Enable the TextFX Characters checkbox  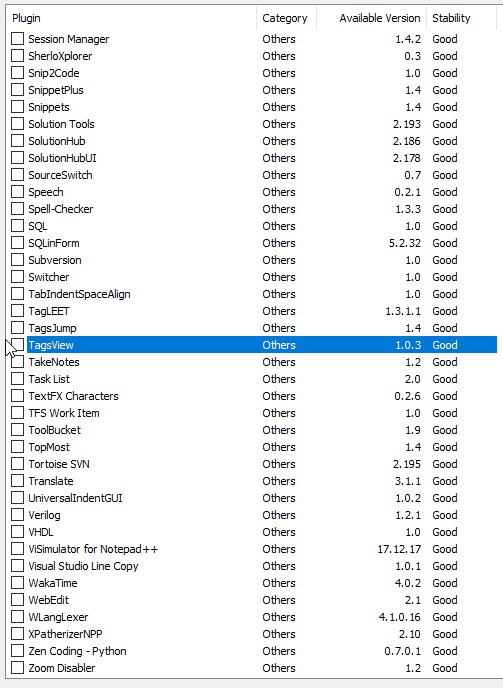coord(18,396)
